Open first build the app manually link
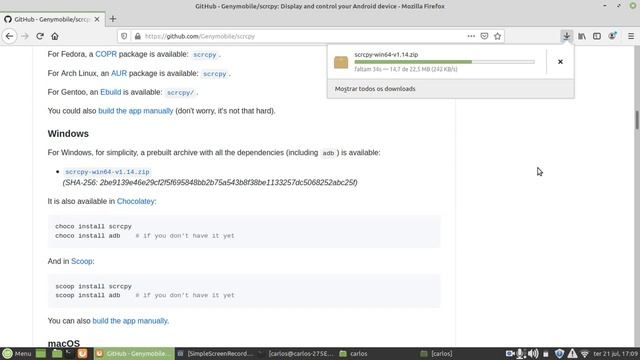The height and width of the screenshot is (360, 640). [x=136, y=111]
